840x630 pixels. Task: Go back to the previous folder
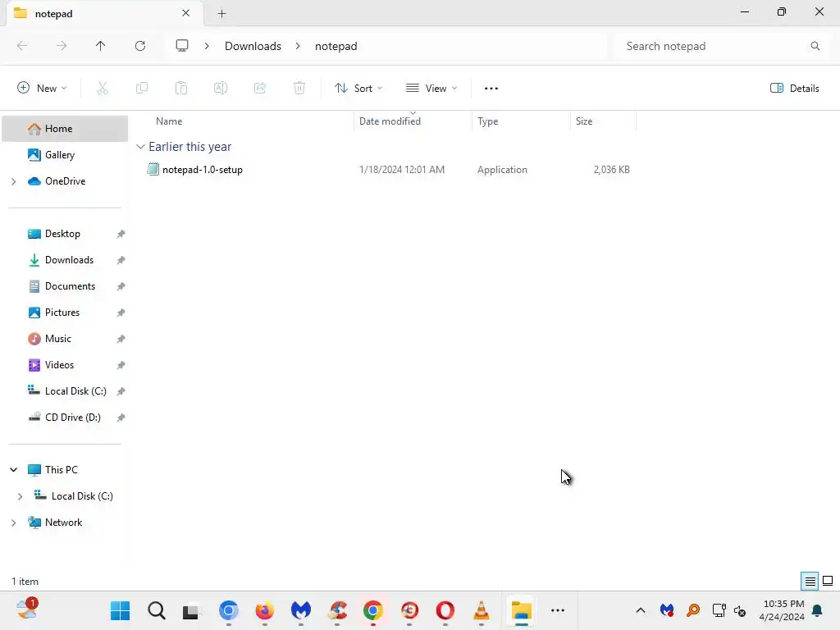(22, 46)
